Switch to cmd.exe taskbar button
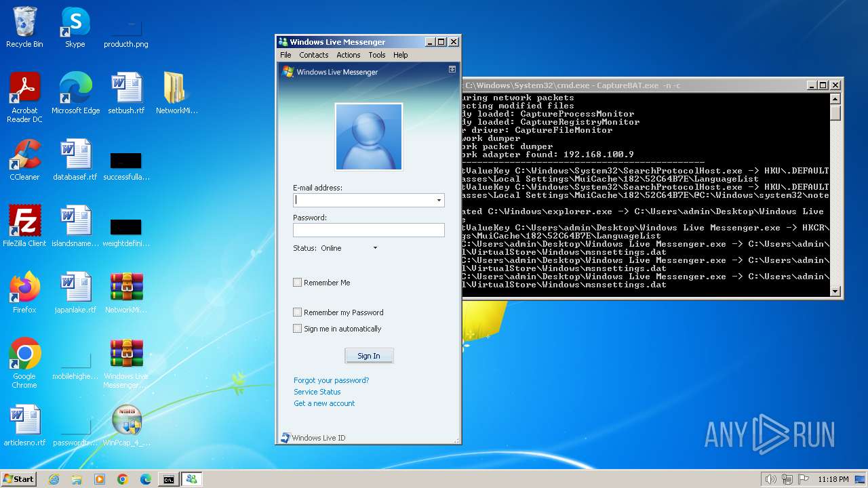The height and width of the screenshot is (488, 868). 168,479
